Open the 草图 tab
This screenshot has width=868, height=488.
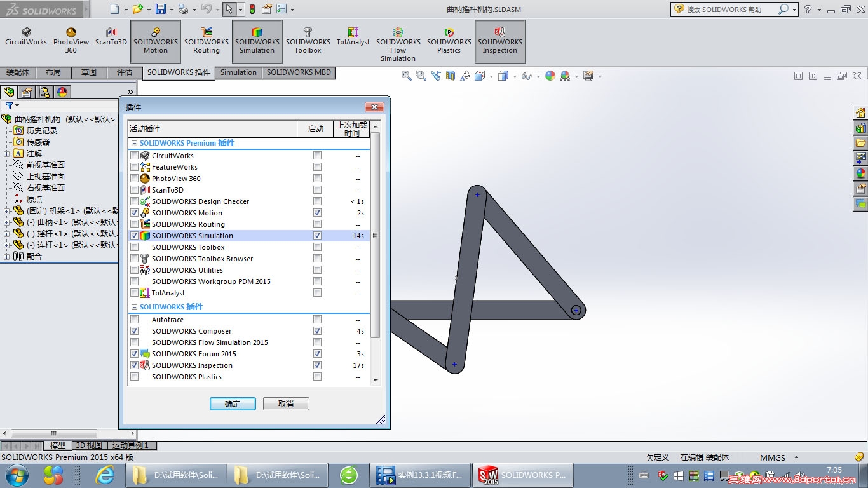click(x=89, y=72)
